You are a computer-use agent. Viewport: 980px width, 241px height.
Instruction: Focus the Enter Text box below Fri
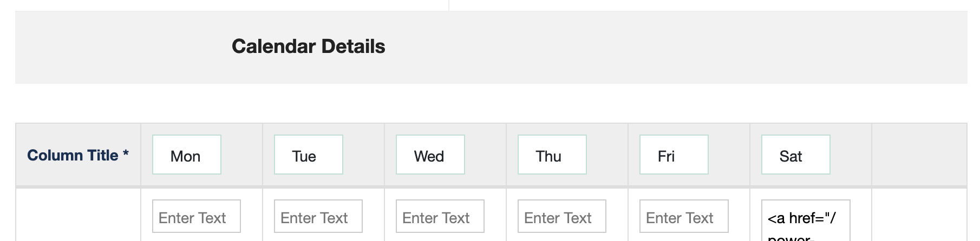(683, 217)
